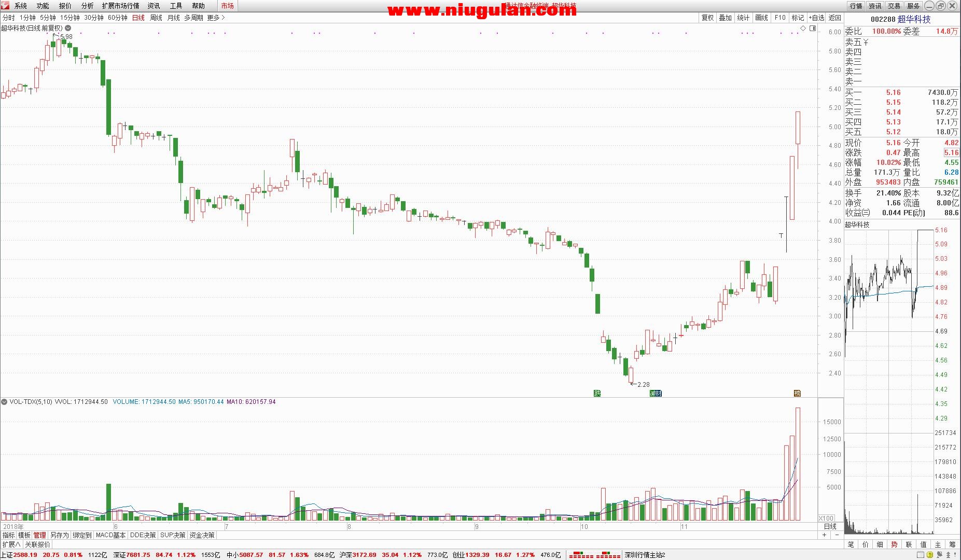Open the 功能 menu
This screenshot has width=961, height=560.
coord(43,6)
